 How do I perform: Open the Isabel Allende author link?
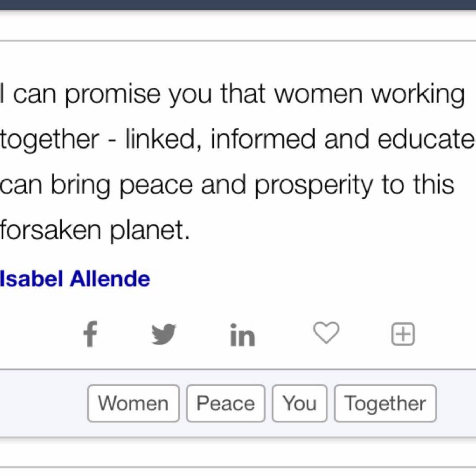75,279
